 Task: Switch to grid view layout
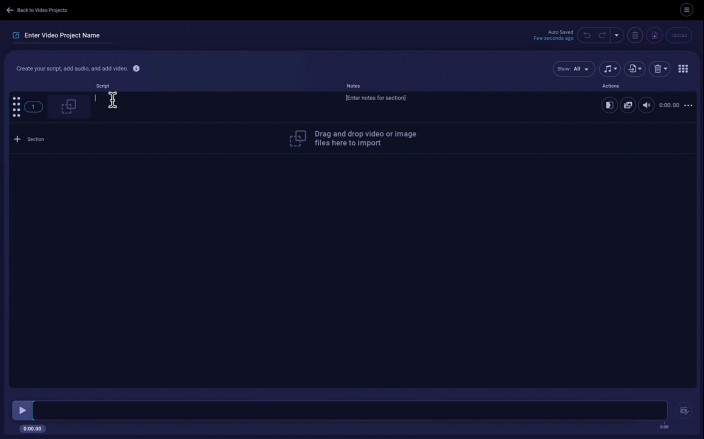[683, 69]
